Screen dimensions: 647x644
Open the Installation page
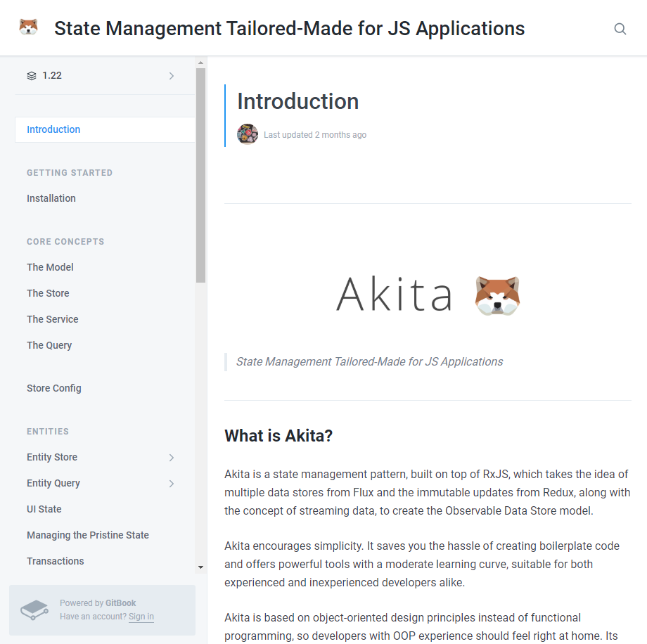coord(51,198)
